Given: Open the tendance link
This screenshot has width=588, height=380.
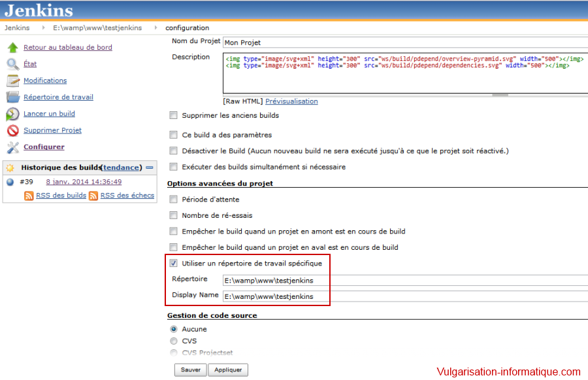Looking at the screenshot, I should click(x=121, y=167).
